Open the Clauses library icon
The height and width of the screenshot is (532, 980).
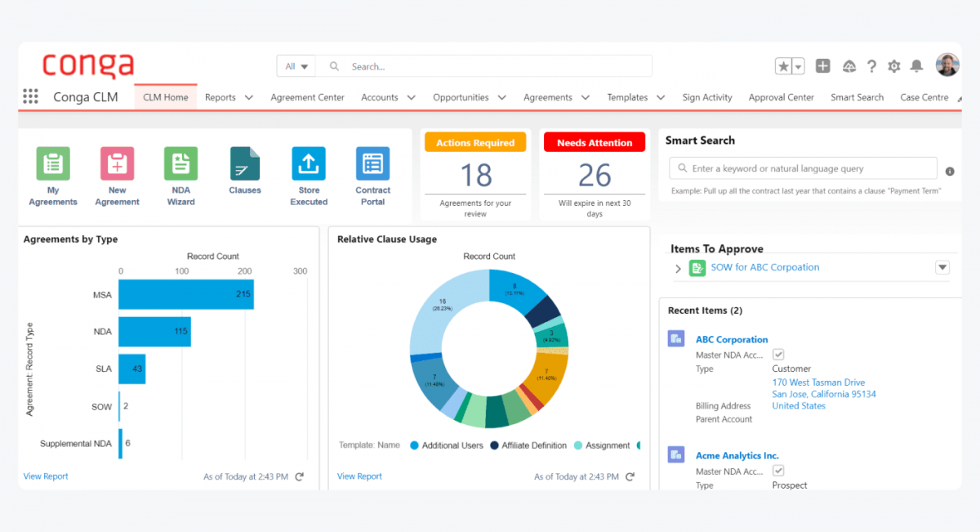click(244, 162)
